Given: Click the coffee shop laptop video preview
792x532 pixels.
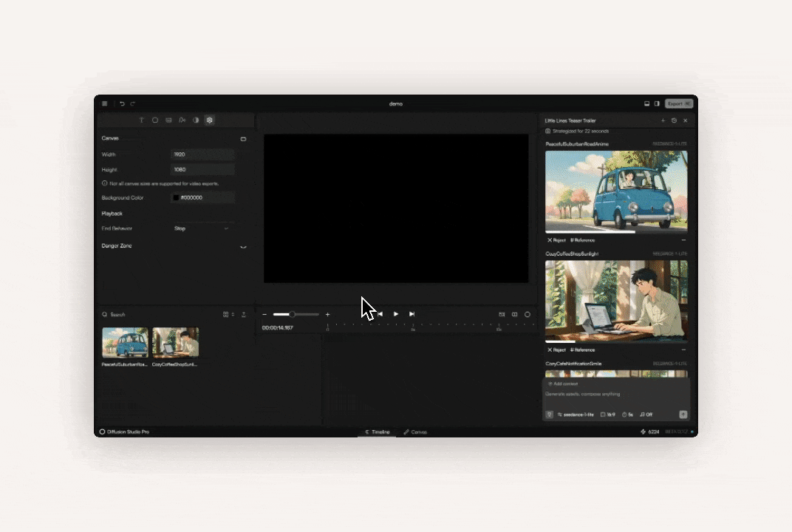Looking at the screenshot, I should 616,301.
